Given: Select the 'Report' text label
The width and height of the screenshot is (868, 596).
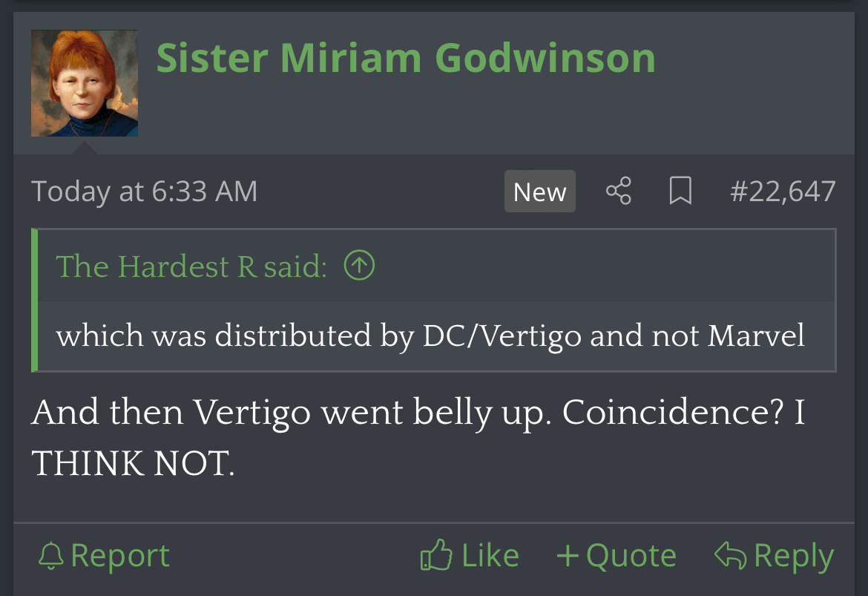Looking at the screenshot, I should (x=120, y=556).
